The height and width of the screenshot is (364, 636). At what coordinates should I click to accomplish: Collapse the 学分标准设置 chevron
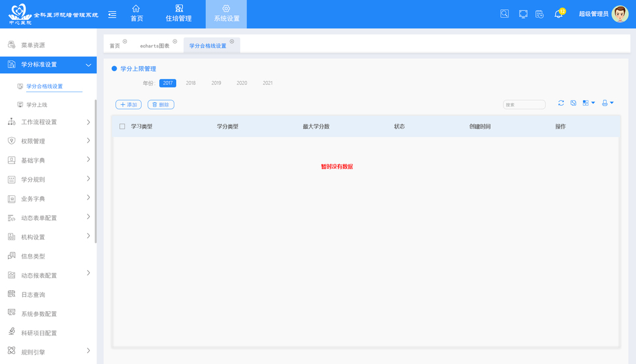[x=89, y=65]
